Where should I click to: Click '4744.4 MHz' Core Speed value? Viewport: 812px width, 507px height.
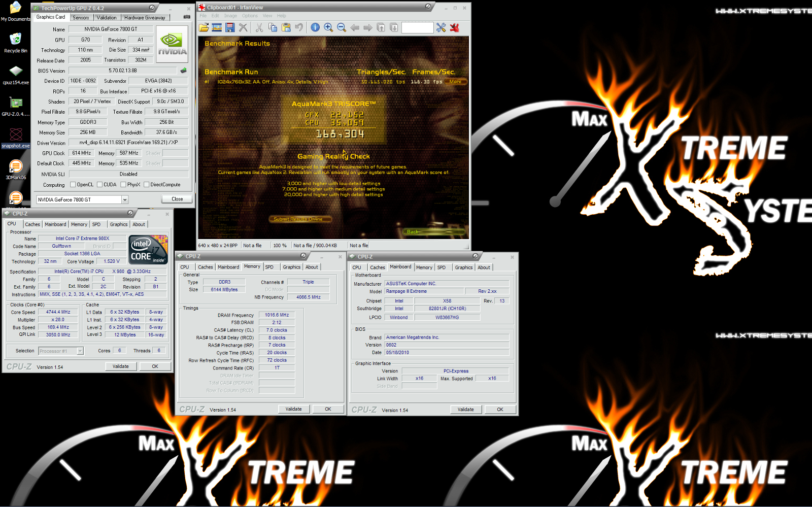pos(58,312)
